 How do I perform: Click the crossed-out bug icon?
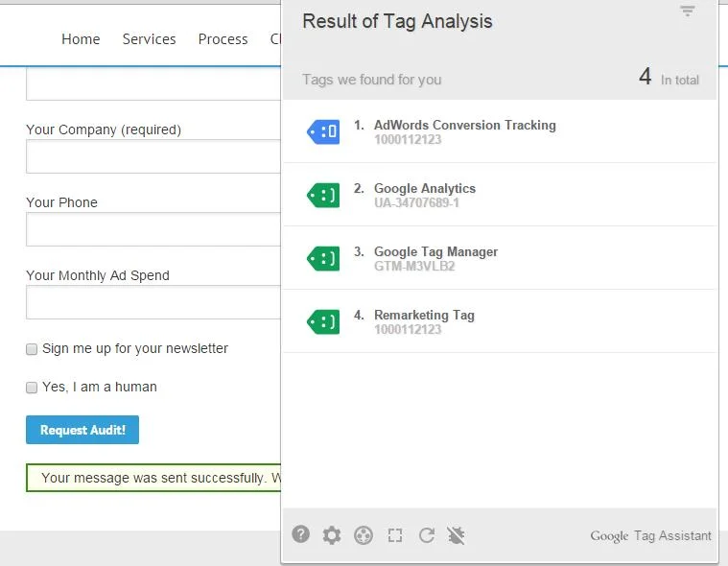(x=457, y=535)
